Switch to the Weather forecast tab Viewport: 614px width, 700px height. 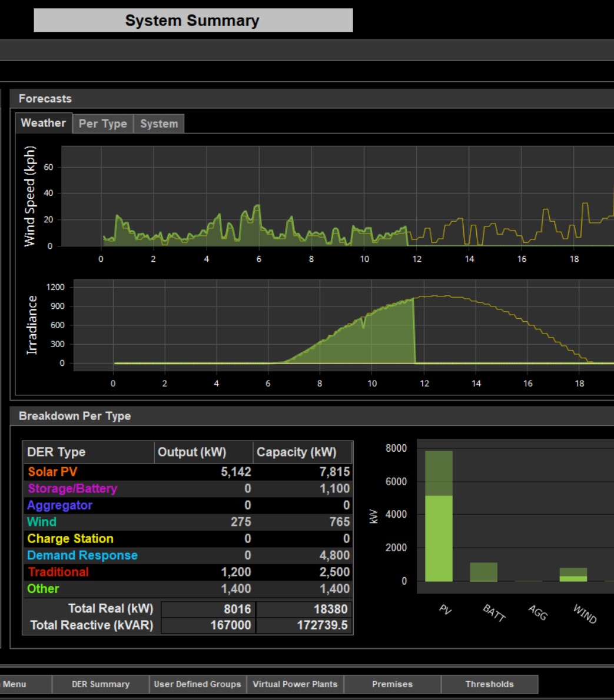43,123
